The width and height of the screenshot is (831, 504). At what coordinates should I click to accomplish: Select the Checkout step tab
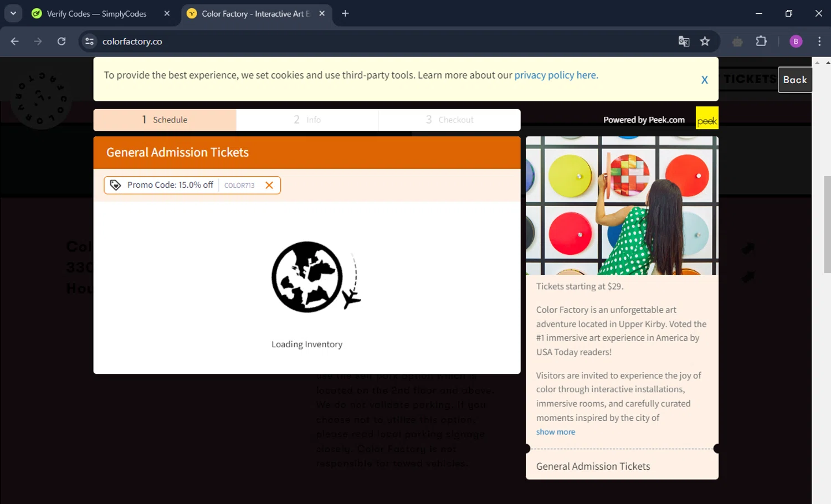tap(449, 120)
